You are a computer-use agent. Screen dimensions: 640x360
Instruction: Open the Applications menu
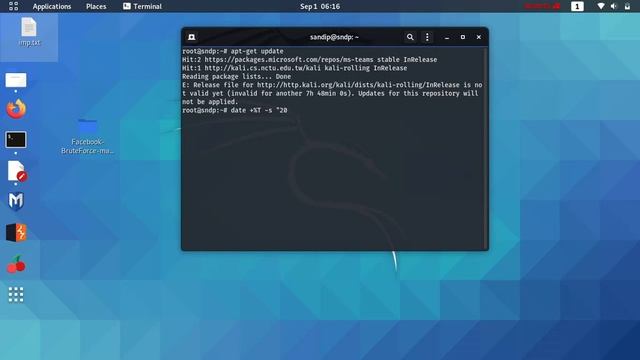coord(52,6)
